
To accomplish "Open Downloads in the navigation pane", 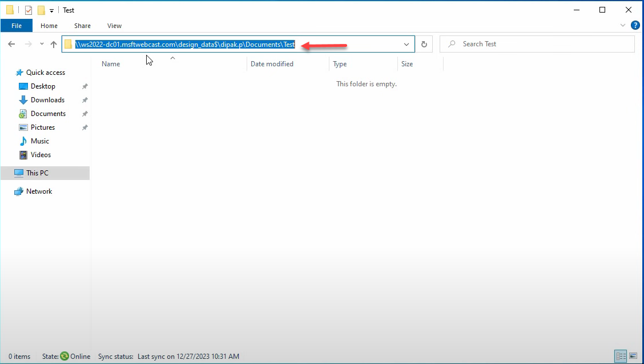I will click(47, 100).
